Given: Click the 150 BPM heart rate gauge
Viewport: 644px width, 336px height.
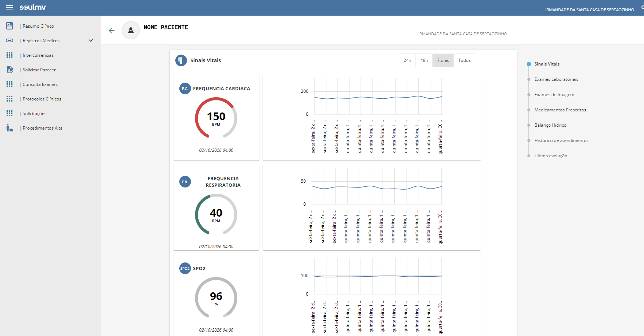Looking at the screenshot, I should click(216, 118).
